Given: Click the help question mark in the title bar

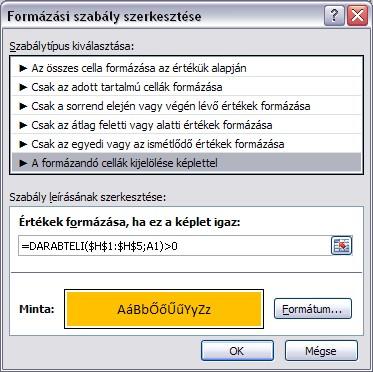Looking at the screenshot, I should pyautogui.click(x=334, y=16).
